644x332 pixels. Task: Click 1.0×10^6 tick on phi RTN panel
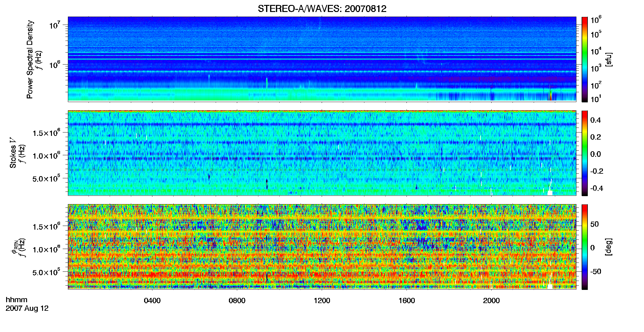46,249
